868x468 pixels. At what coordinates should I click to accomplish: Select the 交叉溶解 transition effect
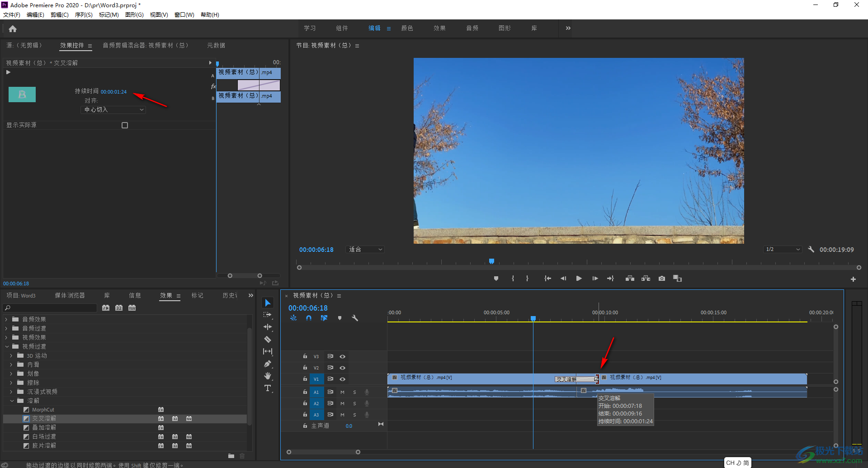(44, 418)
